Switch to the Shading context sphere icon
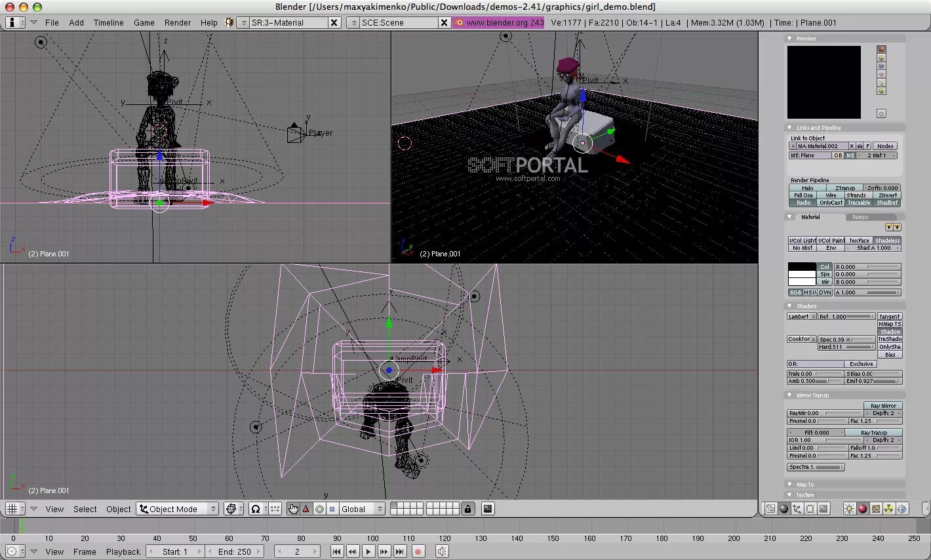This screenshot has width=931, height=560. click(x=784, y=509)
